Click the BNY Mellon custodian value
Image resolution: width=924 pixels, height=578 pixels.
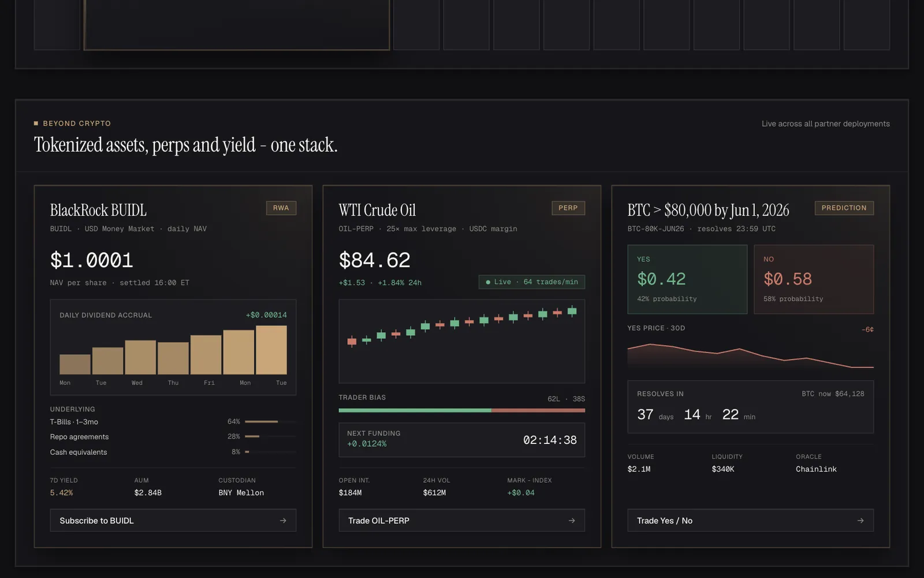(x=241, y=493)
